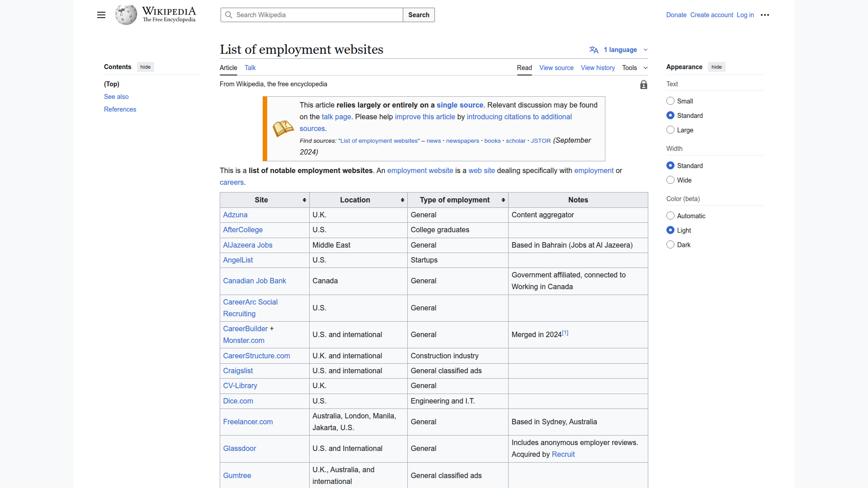The image size is (868, 488).
Task: Click citation reference [1]
Action: [x=565, y=333]
